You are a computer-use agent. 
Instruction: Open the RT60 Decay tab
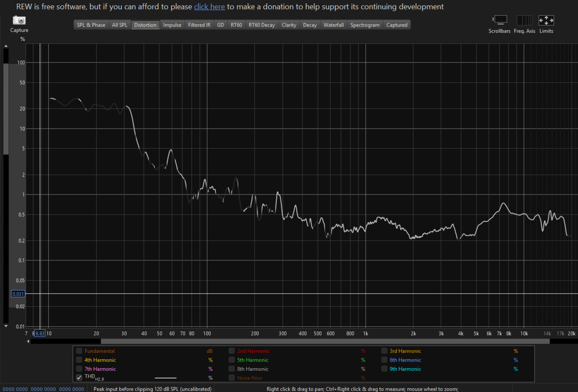(x=262, y=25)
